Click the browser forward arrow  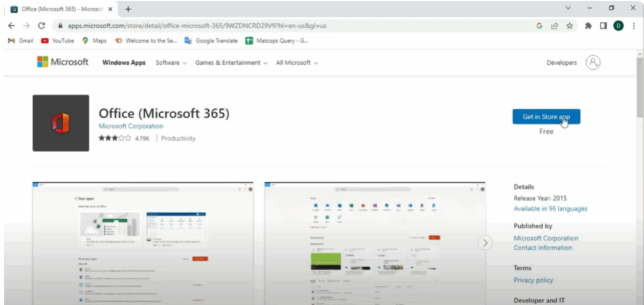[x=26, y=25]
